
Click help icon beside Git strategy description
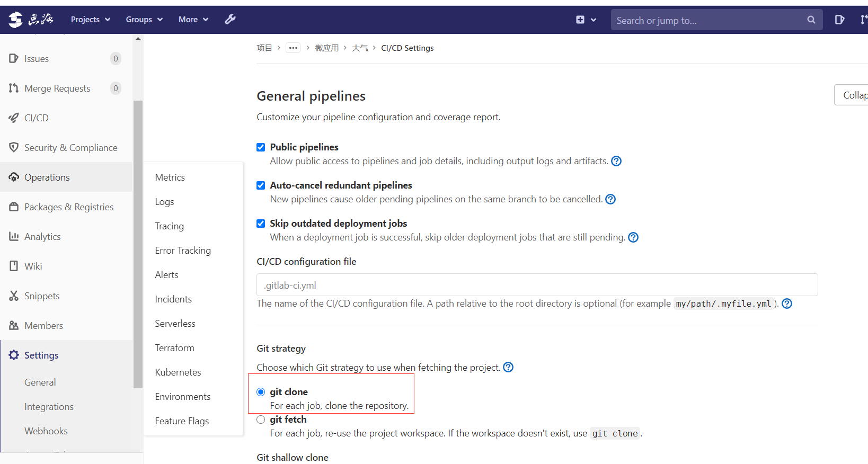[508, 367]
